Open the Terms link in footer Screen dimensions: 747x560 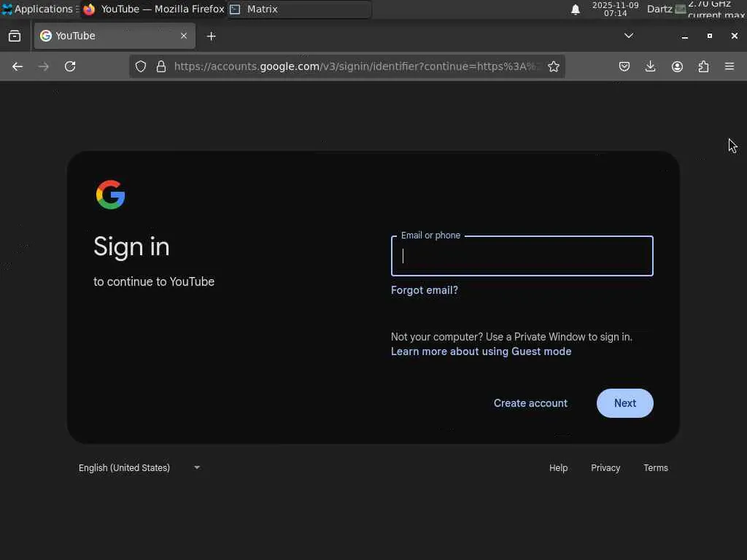[656, 467]
